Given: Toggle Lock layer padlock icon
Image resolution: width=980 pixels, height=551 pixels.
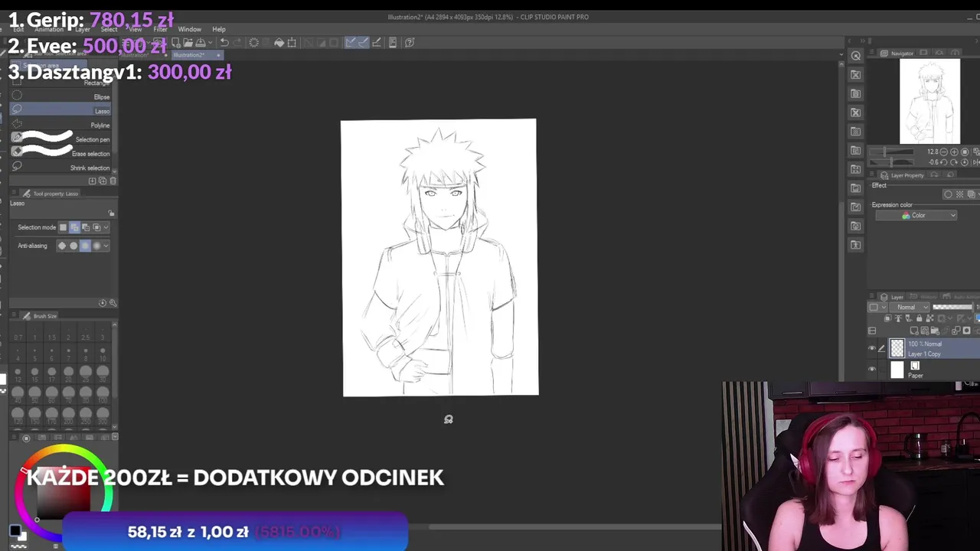Looking at the screenshot, I should (x=920, y=318).
